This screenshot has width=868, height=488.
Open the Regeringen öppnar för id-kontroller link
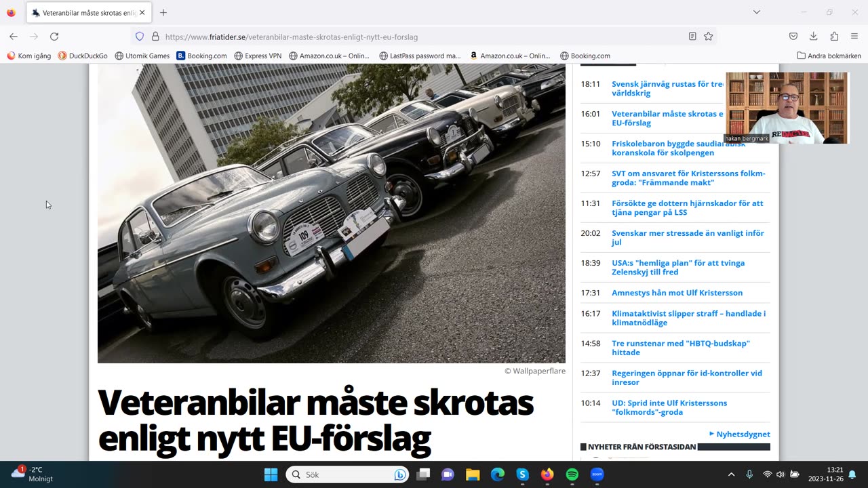coord(687,378)
